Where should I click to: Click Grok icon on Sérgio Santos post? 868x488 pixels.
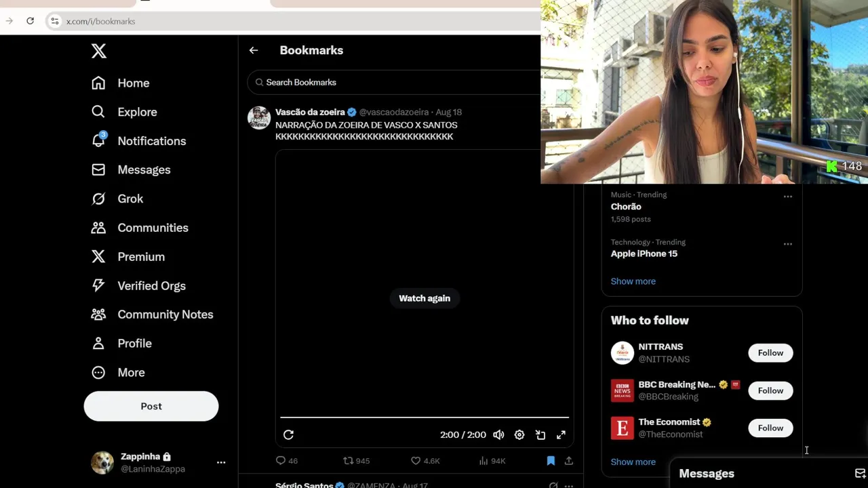553,485
